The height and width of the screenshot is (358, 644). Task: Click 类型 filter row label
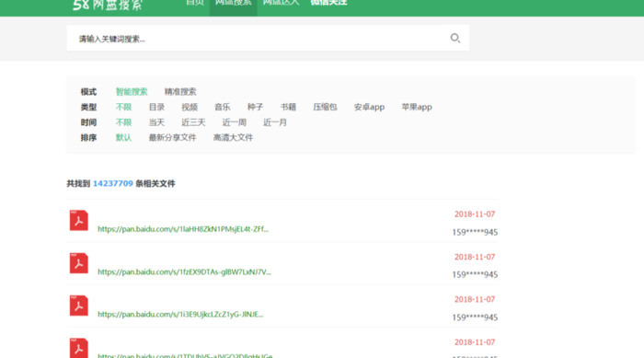coord(88,108)
